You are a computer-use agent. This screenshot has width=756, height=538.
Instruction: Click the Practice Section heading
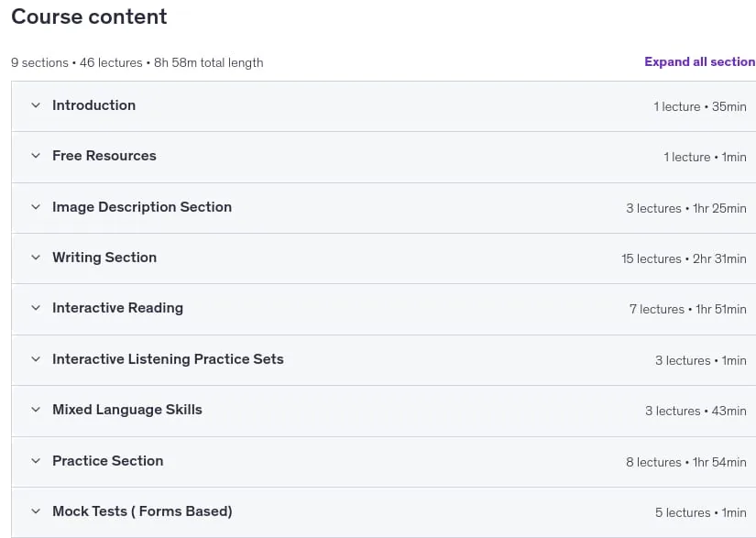coord(108,461)
